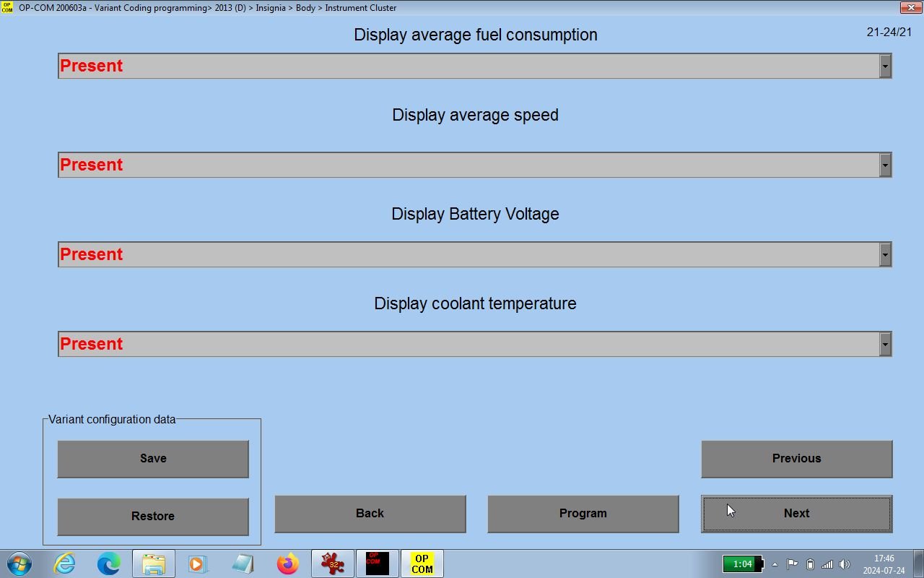Open Windows Explorer folder icon
The width and height of the screenshot is (924, 578).
point(153,564)
